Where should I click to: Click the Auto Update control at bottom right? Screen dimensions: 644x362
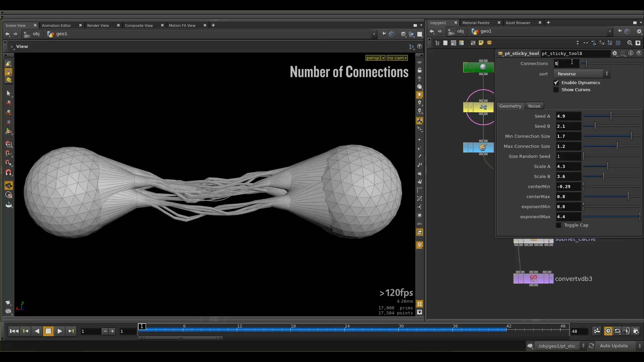(x=614, y=346)
